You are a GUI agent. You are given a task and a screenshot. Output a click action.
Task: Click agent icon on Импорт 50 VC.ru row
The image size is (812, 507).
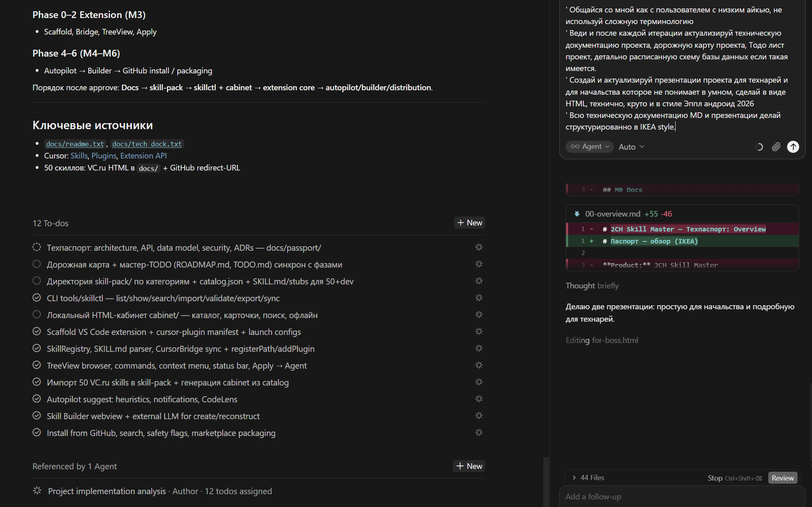[479, 382]
